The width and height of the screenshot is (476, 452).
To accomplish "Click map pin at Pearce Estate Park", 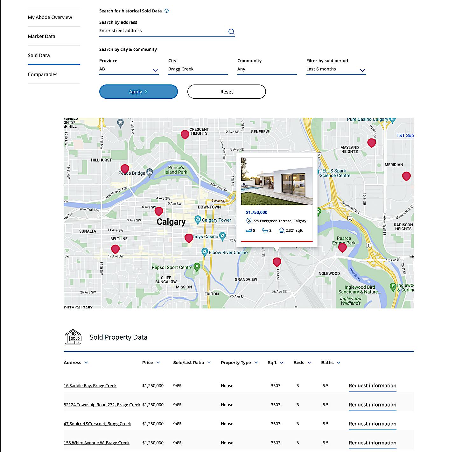I will (x=342, y=247).
